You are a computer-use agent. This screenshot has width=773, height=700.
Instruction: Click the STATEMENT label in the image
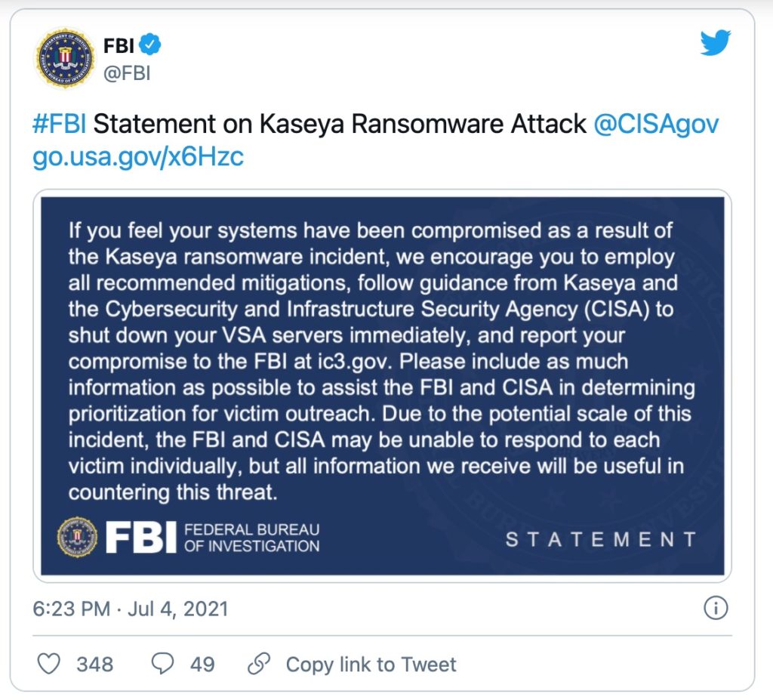pos(601,539)
